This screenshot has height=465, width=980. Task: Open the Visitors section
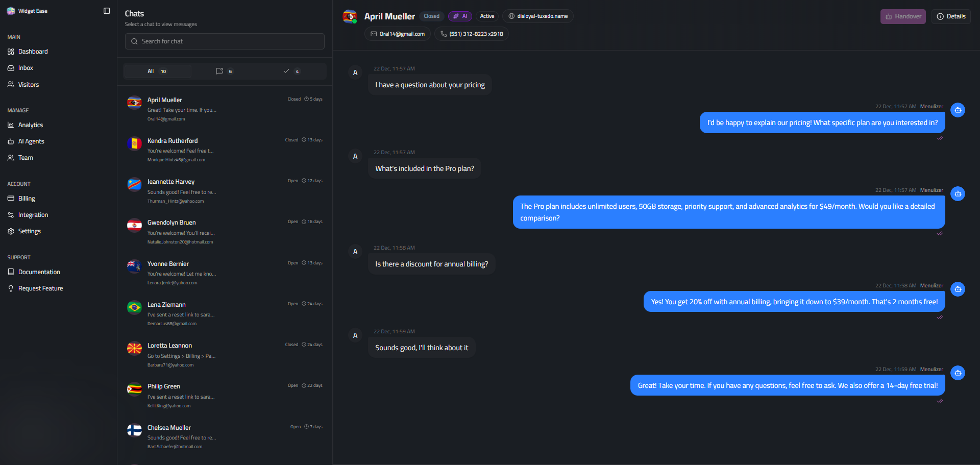coord(28,85)
